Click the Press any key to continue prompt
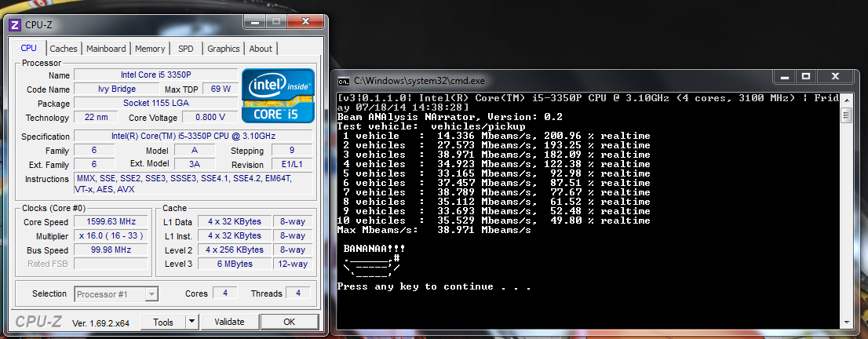868x339 pixels. point(434,286)
